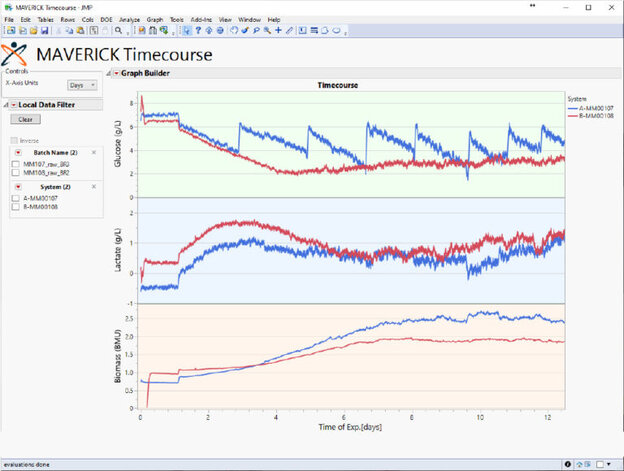Click the Save floppy disk icon
This screenshot has height=471, width=624.
pos(45,30)
